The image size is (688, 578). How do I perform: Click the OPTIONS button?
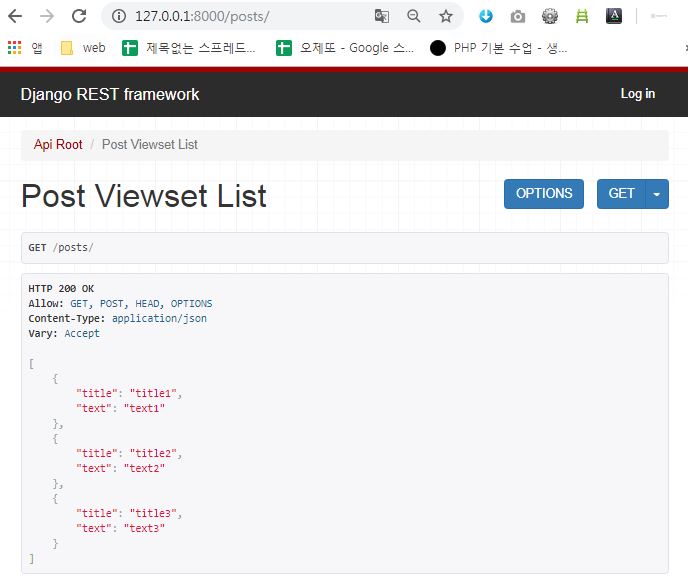pyautogui.click(x=544, y=194)
